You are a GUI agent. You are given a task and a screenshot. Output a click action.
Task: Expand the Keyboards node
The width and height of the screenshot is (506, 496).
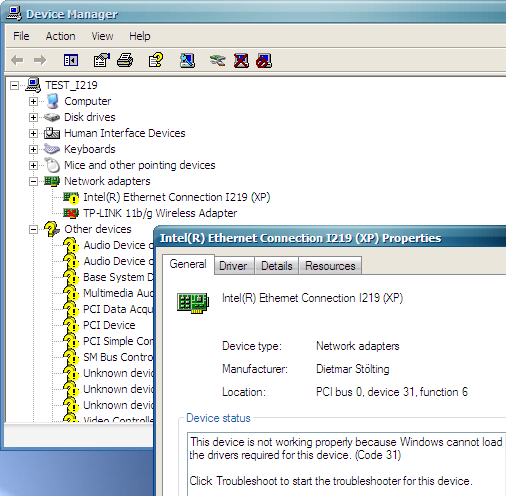33,149
